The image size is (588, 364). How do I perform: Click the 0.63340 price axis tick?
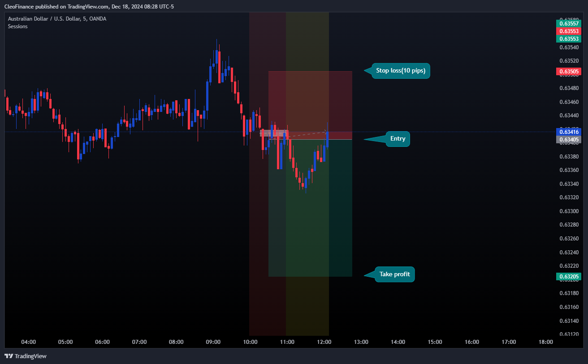tap(569, 184)
